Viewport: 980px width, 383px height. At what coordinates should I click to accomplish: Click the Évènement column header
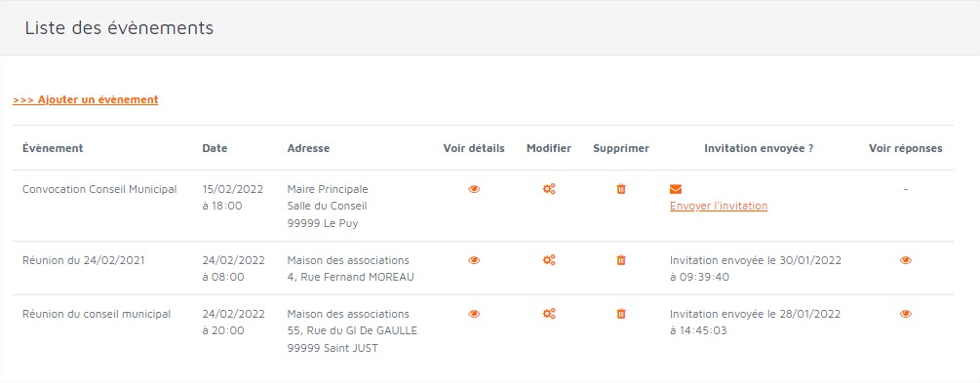tap(53, 148)
